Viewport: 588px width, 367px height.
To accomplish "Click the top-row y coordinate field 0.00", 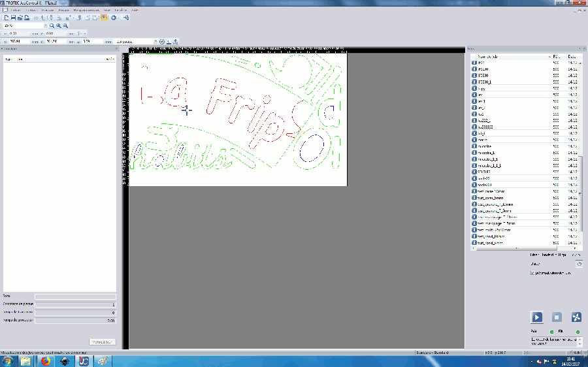I will [x=56, y=33].
